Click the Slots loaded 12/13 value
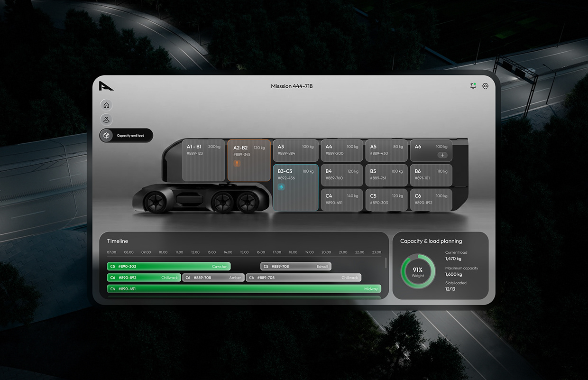Screen dimensions: 588x380 tap(450, 289)
